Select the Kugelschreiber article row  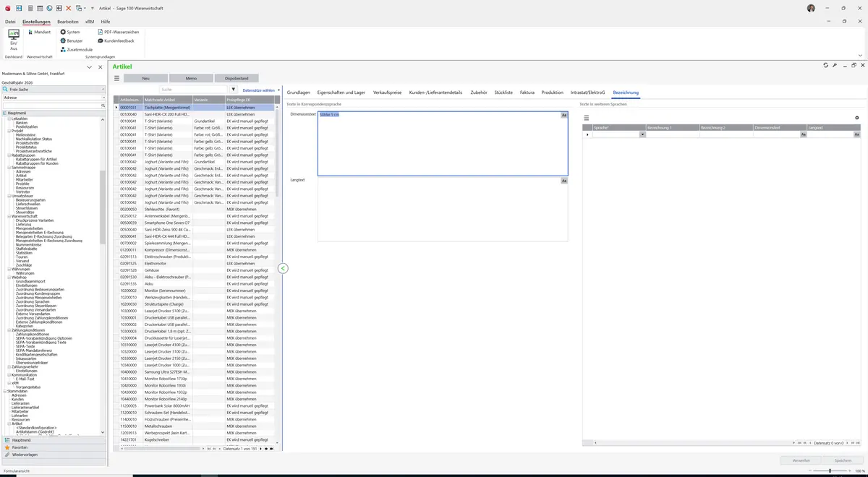coord(195,439)
